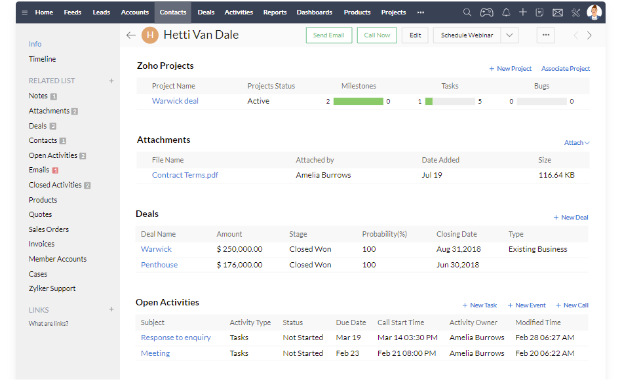Click the Notes count badge
Screen dimensions: 620x380
pyautogui.click(x=53, y=96)
